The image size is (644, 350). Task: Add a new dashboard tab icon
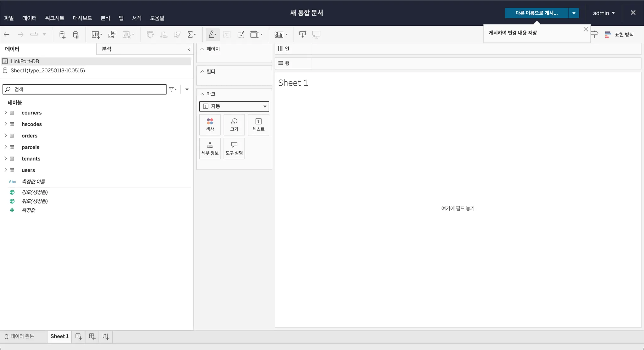pyautogui.click(x=92, y=336)
